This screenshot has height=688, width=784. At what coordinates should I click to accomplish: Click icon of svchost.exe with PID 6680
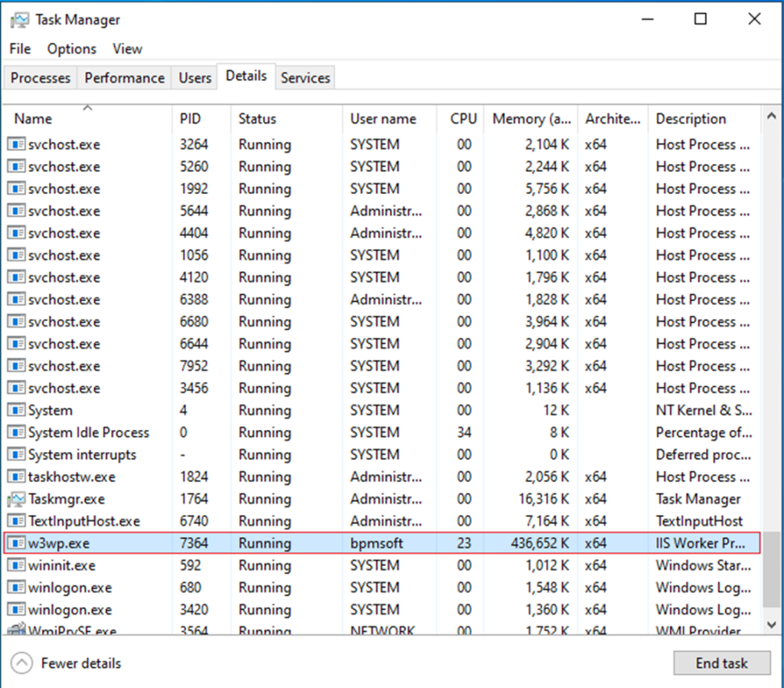[16, 322]
